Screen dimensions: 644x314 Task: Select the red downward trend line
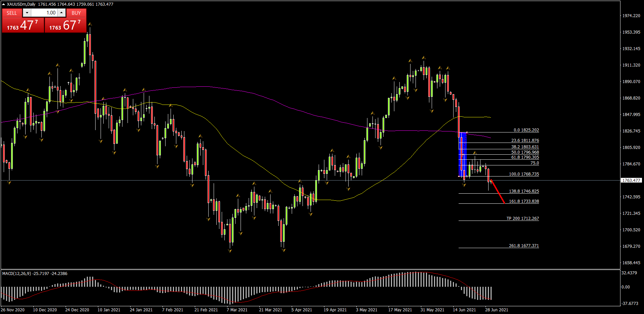[498, 192]
